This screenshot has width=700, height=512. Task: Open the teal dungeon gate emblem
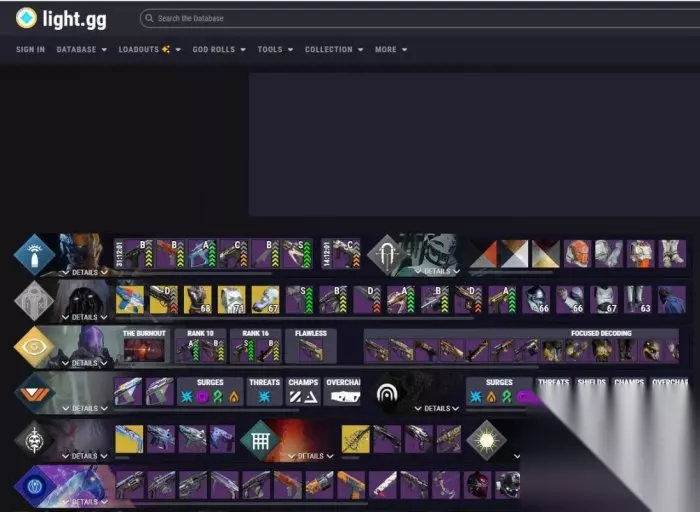click(x=260, y=440)
